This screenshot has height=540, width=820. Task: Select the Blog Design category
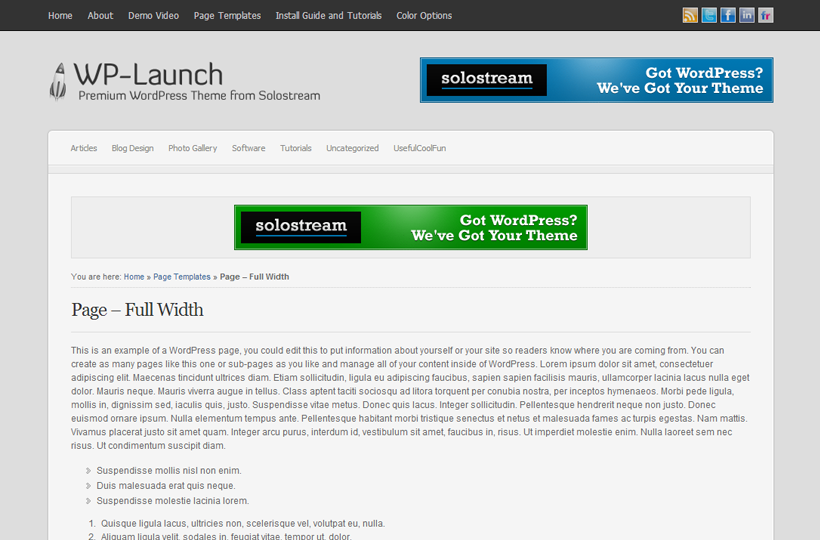coord(132,148)
